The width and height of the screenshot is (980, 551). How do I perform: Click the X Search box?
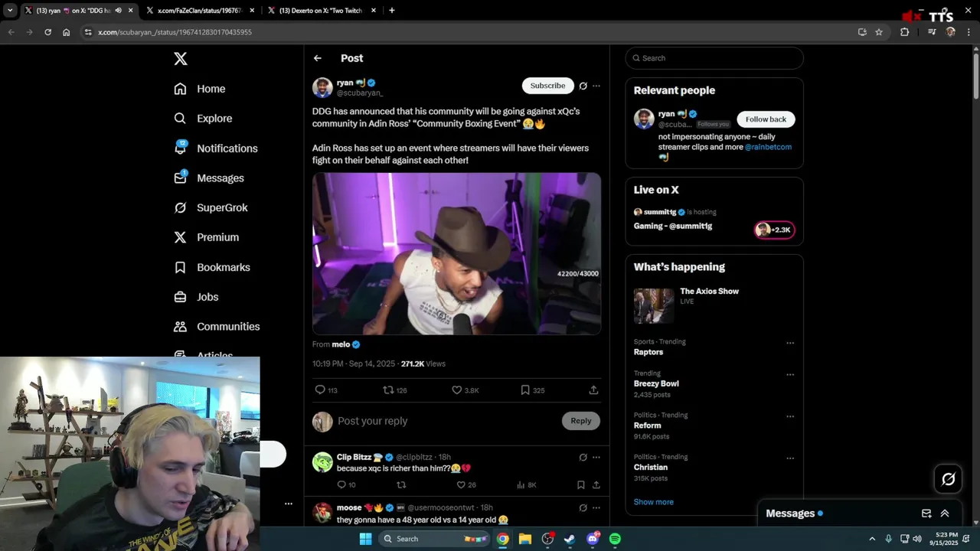(x=714, y=58)
